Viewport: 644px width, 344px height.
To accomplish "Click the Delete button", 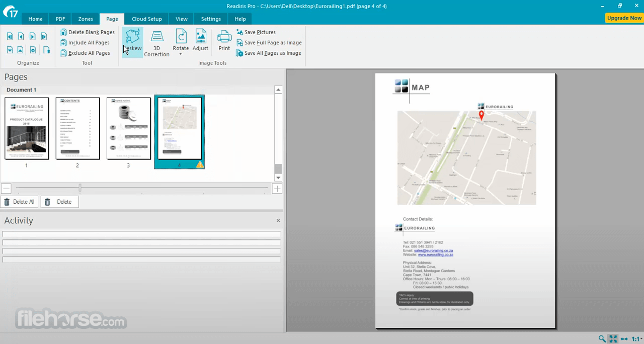I will [x=59, y=202].
